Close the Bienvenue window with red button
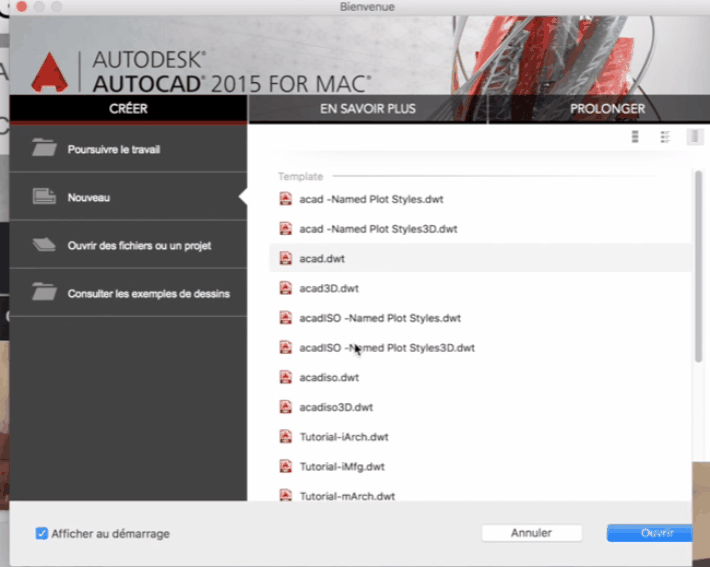The width and height of the screenshot is (710, 567). tap(21, 6)
